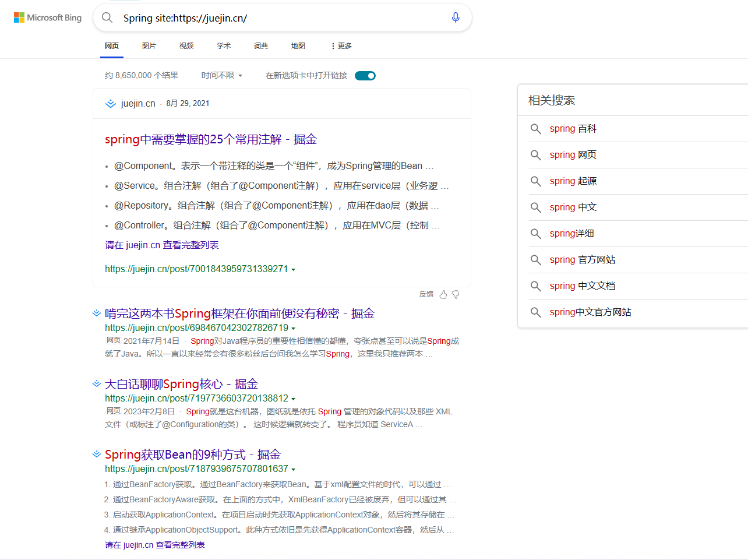Search related term spring 中文
Viewport: 748px width, 560px height.
click(x=573, y=207)
